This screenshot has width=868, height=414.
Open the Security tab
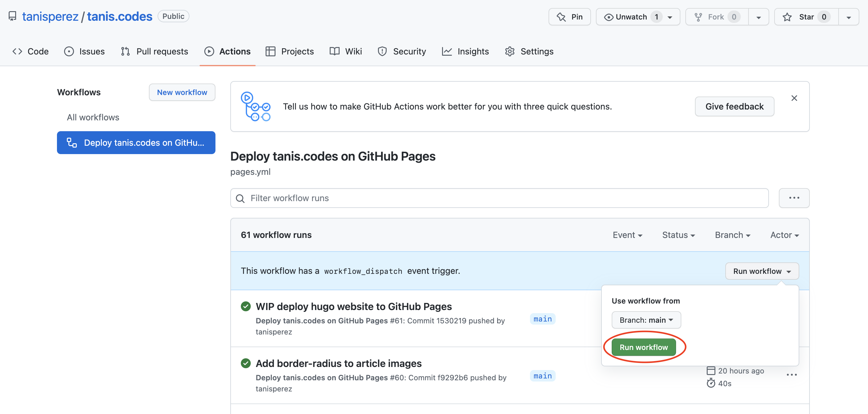(402, 51)
